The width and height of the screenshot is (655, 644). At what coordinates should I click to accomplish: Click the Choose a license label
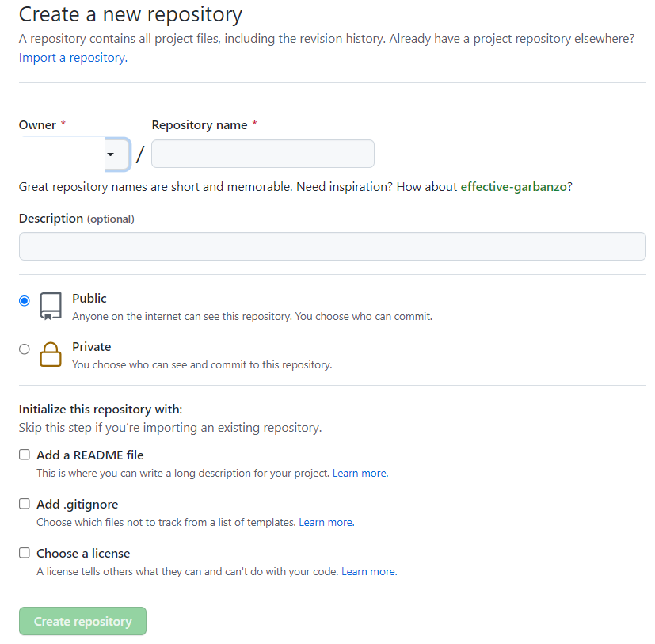click(x=83, y=554)
